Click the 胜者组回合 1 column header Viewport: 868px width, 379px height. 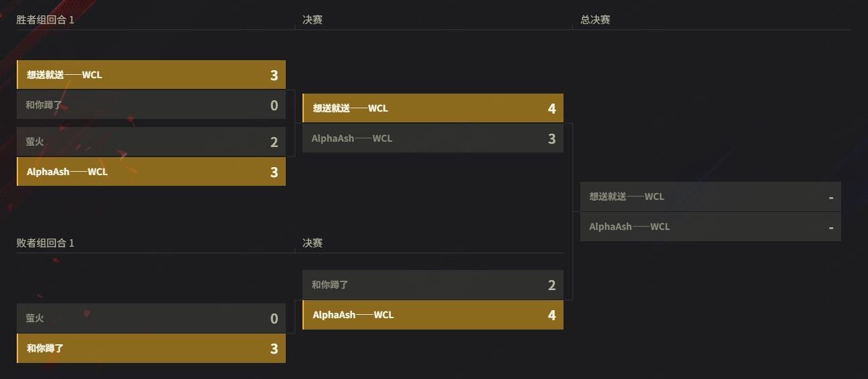pos(46,20)
